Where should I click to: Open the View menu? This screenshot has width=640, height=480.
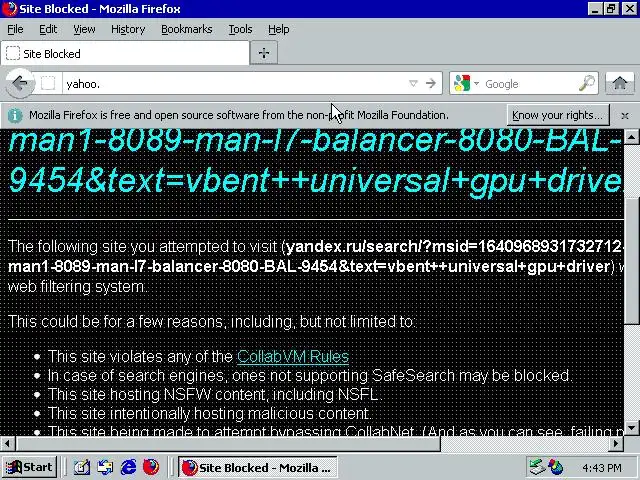[x=84, y=29]
